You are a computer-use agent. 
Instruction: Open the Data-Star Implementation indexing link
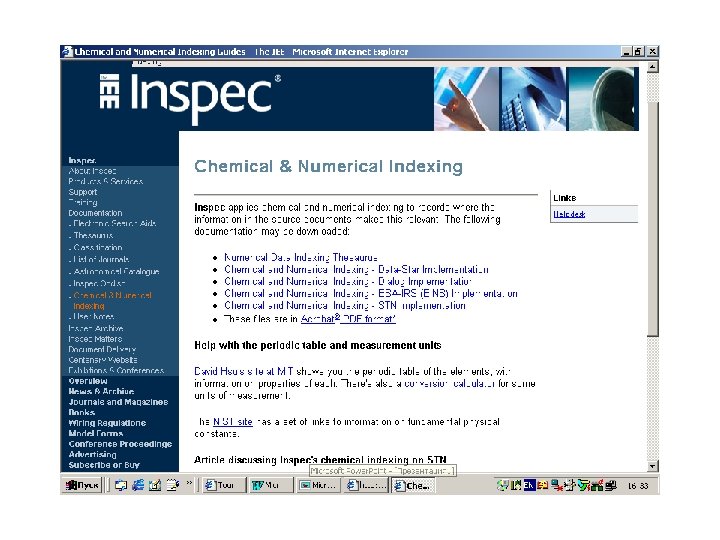pos(356,269)
